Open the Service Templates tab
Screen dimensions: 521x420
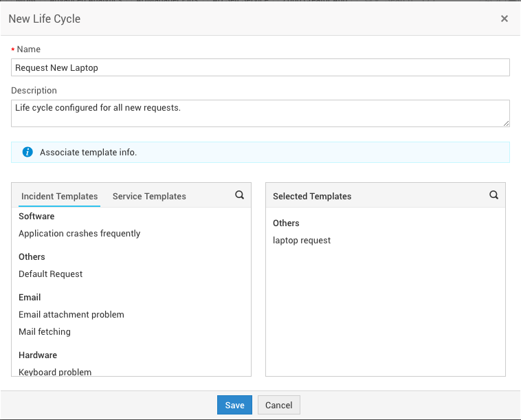click(x=149, y=197)
